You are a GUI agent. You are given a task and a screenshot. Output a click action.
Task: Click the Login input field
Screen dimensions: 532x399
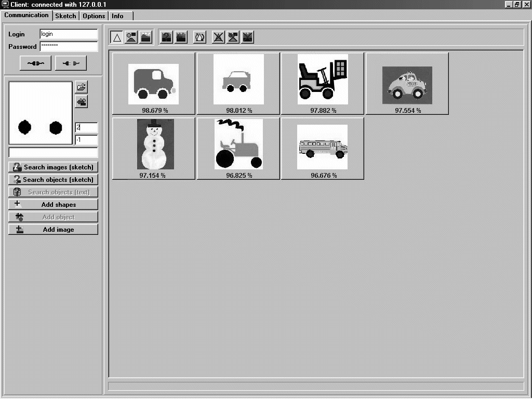[x=69, y=34]
